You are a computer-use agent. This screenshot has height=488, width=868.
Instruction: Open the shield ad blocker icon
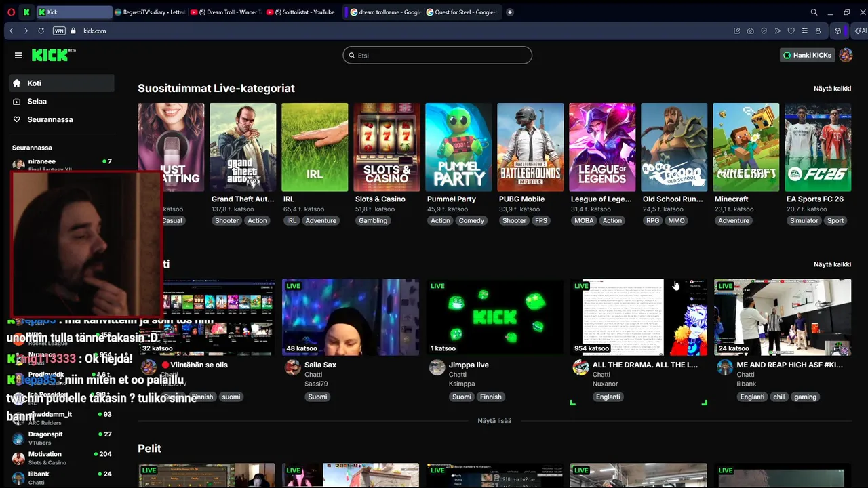click(x=764, y=30)
